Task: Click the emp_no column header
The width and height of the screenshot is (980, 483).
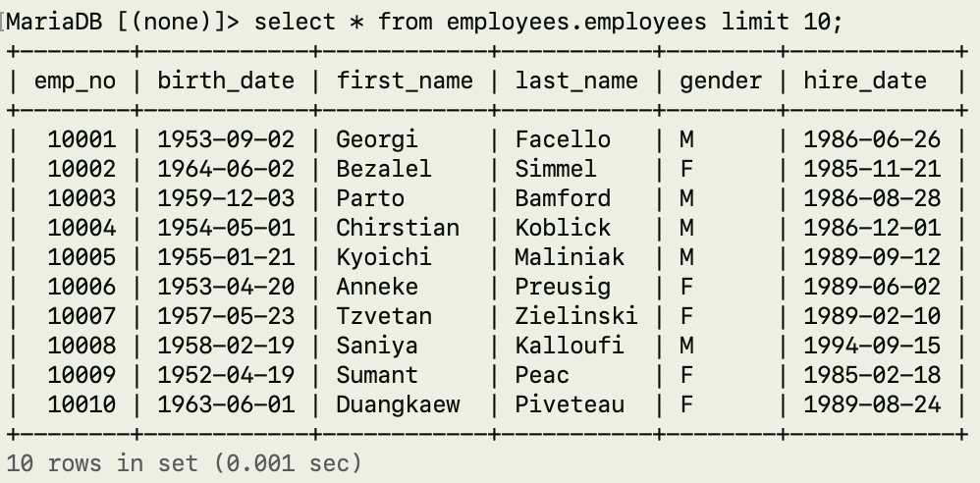Action: 75,80
